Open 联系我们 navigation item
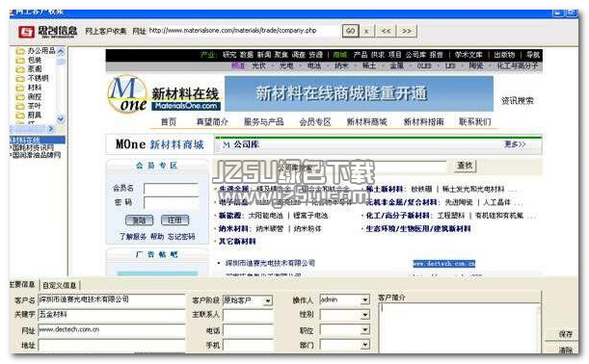This screenshot has width=589, height=364. coord(475,122)
